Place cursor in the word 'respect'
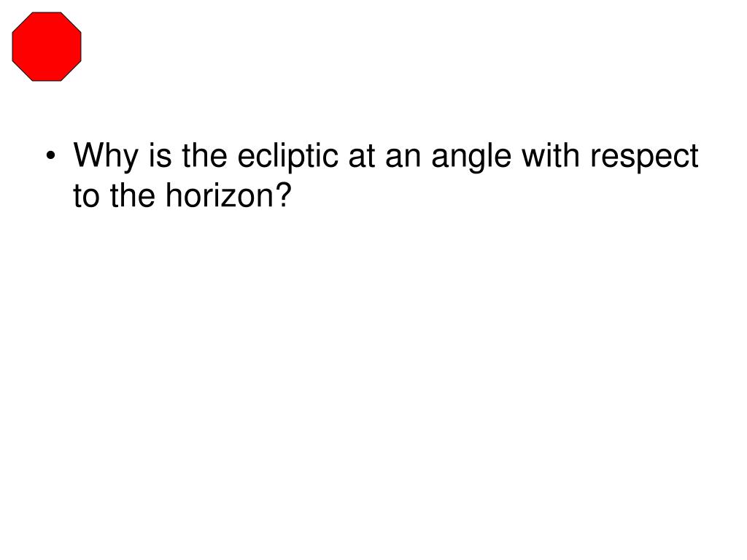 coord(645,158)
